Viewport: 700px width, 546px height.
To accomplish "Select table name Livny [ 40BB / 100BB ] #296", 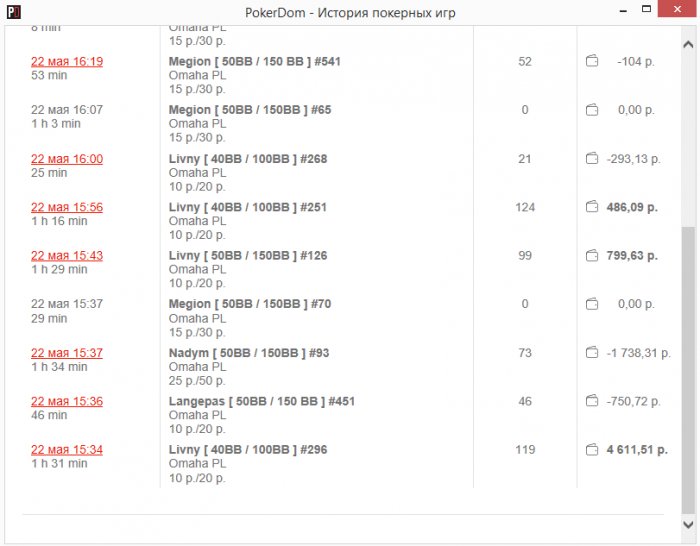I will 248,450.
